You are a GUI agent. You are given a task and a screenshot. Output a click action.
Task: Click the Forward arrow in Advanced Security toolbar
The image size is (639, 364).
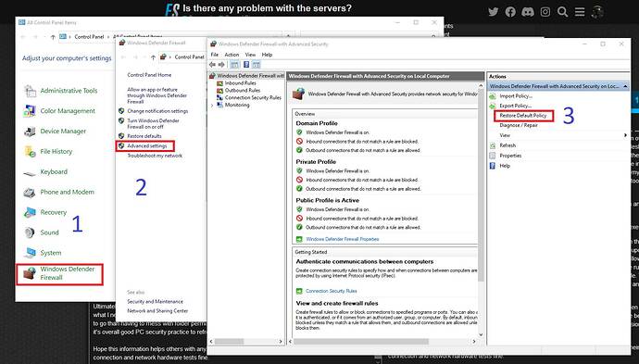click(221, 65)
